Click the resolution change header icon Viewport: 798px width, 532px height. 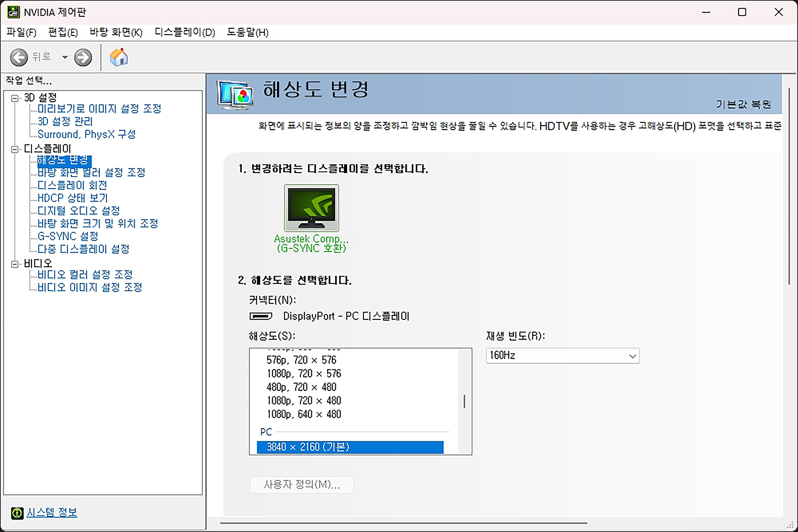[x=235, y=94]
